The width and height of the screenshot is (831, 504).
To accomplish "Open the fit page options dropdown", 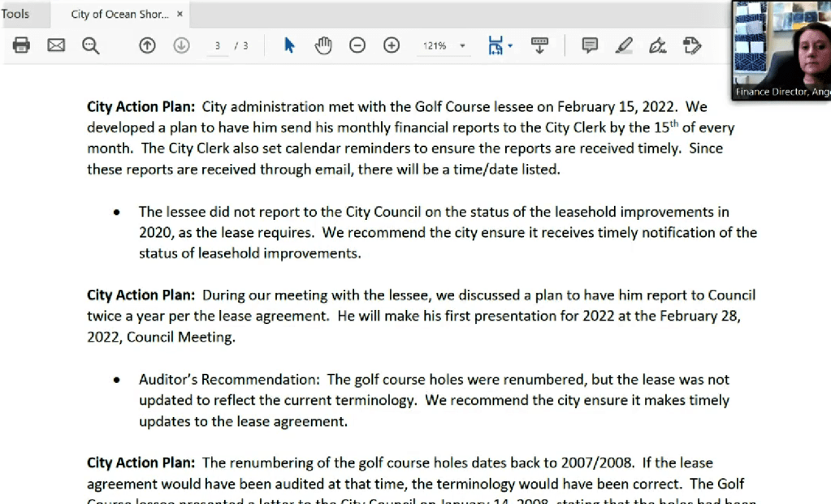I will 500,45.
